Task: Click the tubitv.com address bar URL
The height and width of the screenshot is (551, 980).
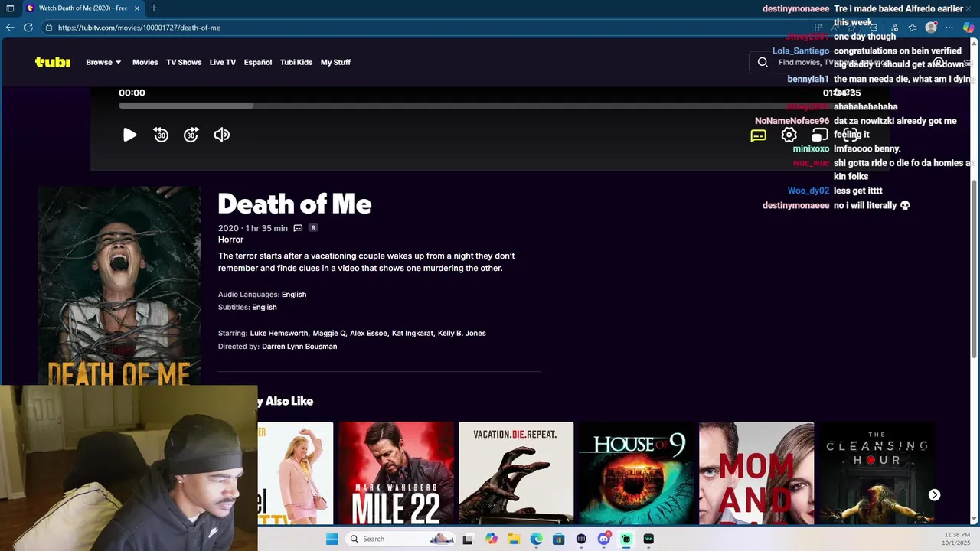Action: 139,28
